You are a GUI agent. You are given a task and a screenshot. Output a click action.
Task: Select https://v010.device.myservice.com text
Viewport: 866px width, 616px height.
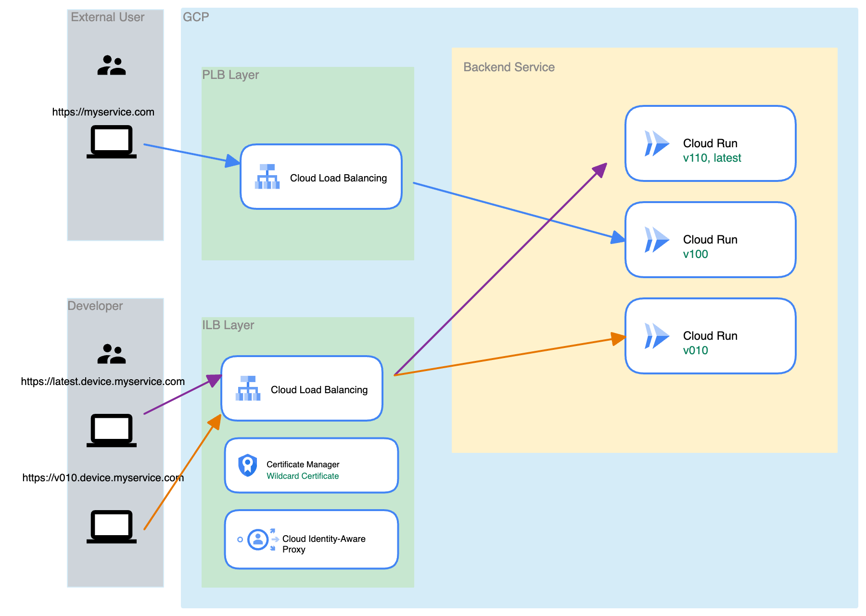tap(103, 478)
